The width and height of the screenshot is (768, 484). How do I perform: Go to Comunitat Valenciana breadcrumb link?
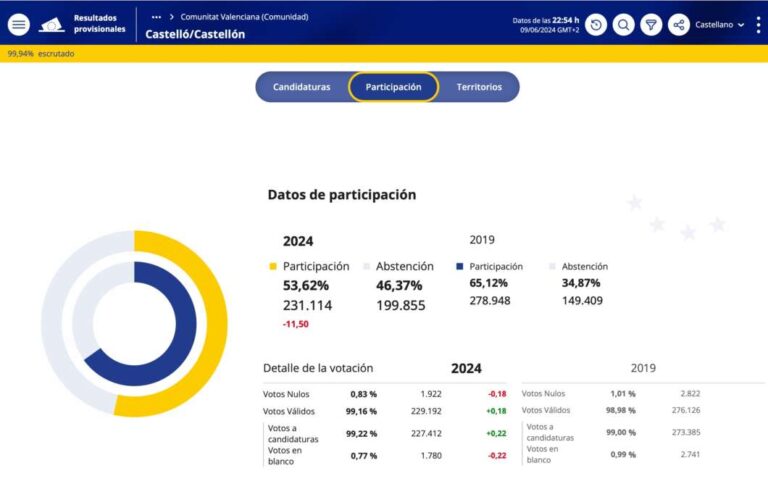pyautogui.click(x=244, y=17)
